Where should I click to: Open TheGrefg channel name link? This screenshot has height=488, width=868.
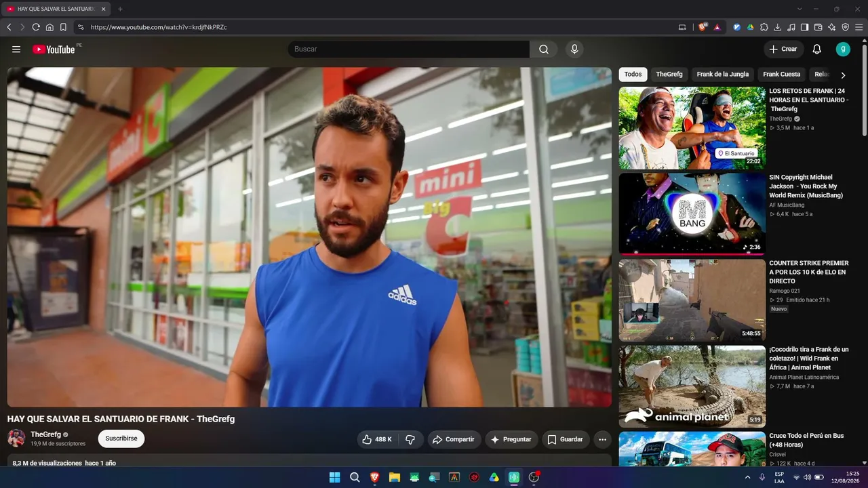(x=46, y=434)
